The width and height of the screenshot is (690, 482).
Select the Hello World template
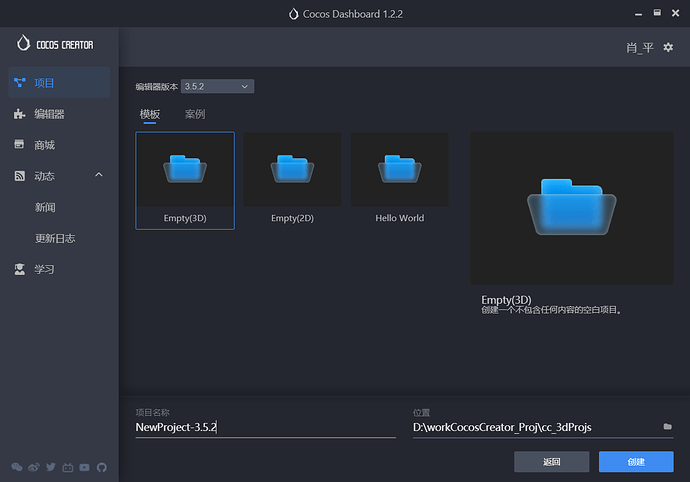tap(400, 180)
